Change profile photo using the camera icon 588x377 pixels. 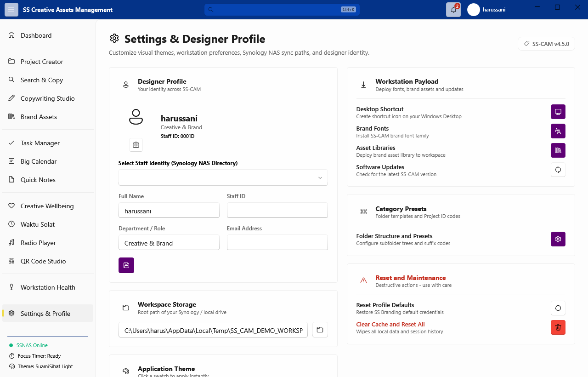point(136,145)
